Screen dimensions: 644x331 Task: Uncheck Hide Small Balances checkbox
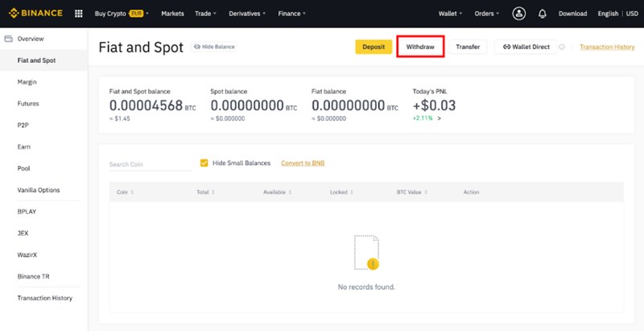(204, 163)
